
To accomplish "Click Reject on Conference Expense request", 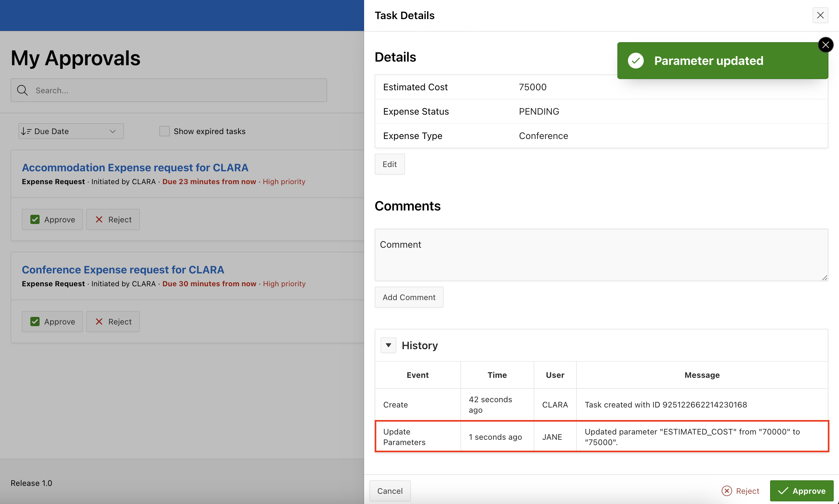I will 113,322.
